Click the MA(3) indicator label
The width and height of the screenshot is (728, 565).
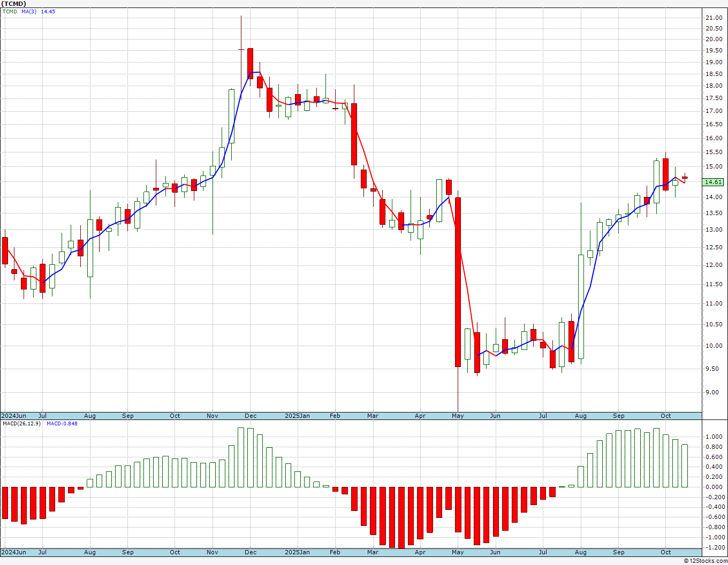tap(29, 11)
